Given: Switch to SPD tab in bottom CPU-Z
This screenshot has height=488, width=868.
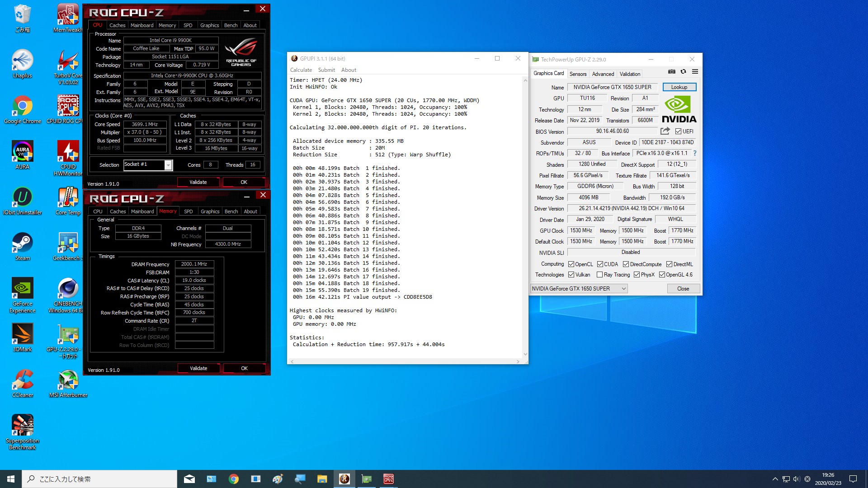Looking at the screenshot, I should point(189,211).
